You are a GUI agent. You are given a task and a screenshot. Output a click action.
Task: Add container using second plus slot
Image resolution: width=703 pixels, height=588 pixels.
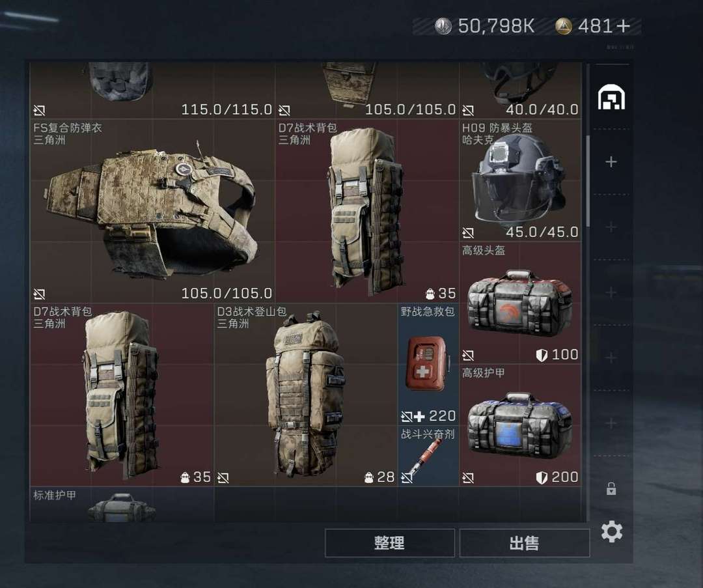pyautogui.click(x=611, y=227)
